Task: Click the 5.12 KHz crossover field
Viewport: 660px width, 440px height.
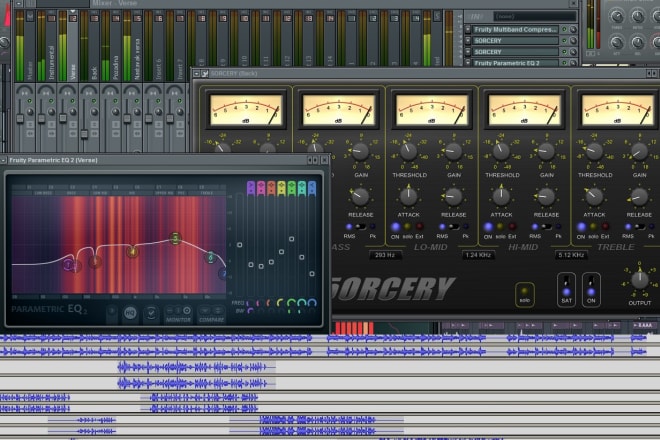Action: pos(571,255)
